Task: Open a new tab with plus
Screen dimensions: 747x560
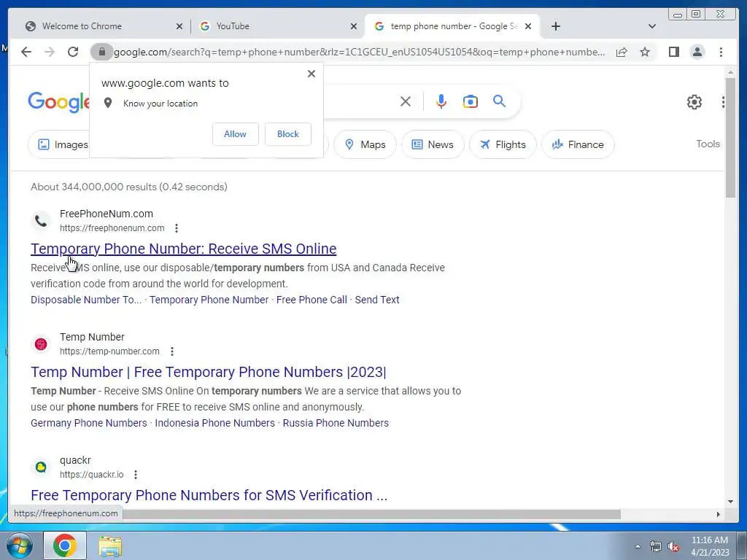Action: coord(555,26)
